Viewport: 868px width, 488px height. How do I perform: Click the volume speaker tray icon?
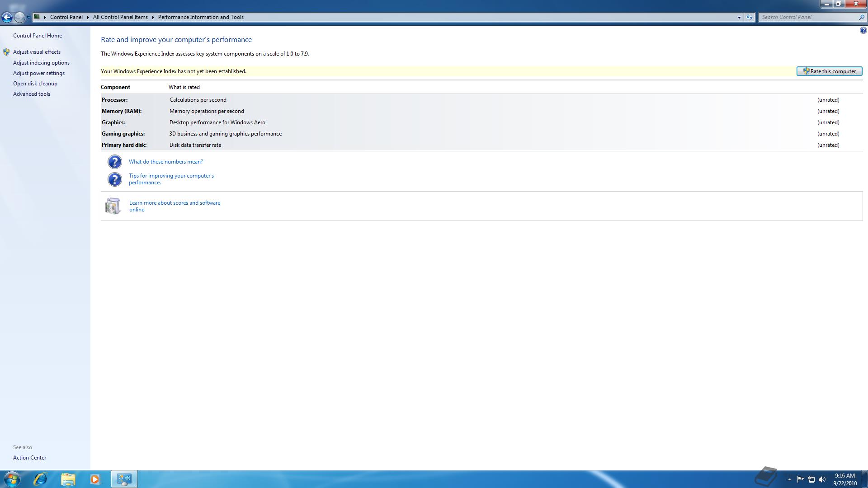(822, 479)
